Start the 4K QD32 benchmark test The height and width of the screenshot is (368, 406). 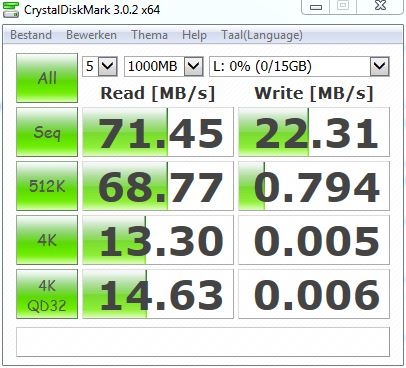47,294
